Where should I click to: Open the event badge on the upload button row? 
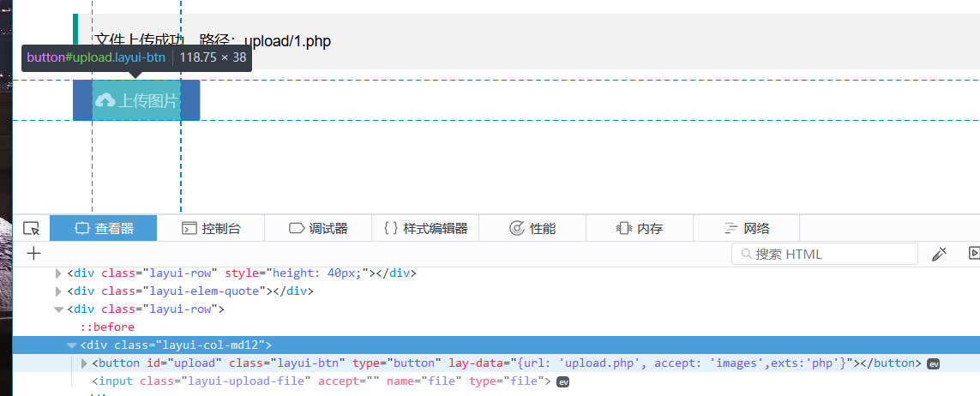933,363
